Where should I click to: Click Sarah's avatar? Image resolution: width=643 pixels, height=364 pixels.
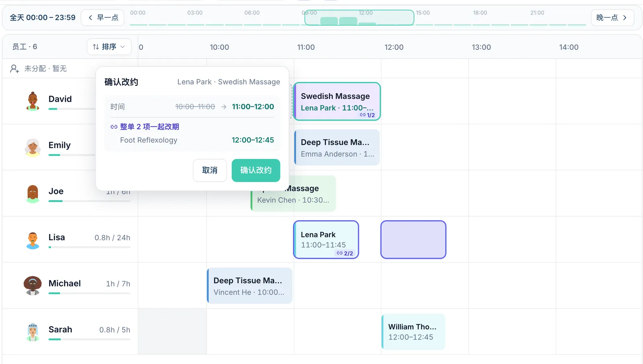pyautogui.click(x=33, y=332)
